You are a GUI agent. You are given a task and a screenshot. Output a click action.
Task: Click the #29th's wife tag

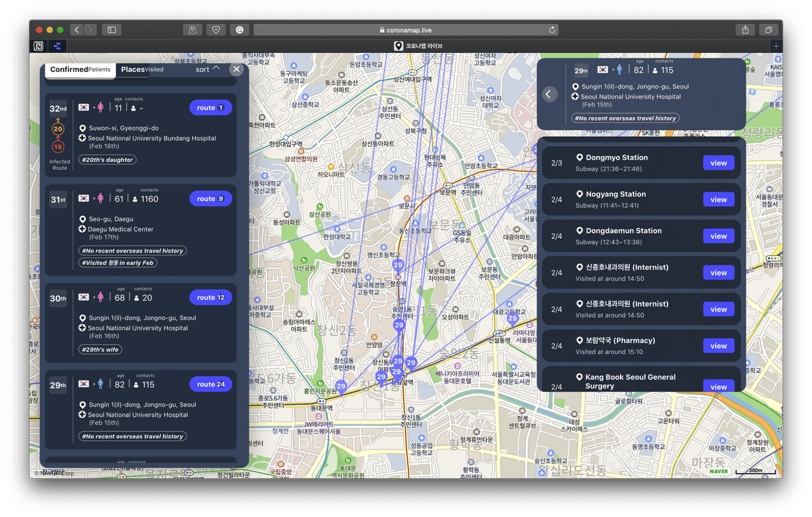tap(100, 349)
